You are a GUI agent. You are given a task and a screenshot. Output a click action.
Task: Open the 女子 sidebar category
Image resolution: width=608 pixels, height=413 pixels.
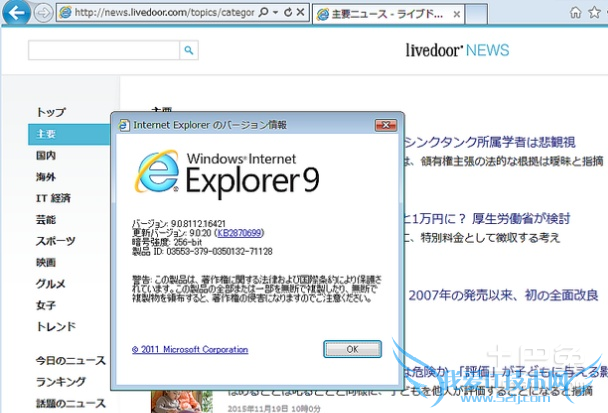[46, 306]
